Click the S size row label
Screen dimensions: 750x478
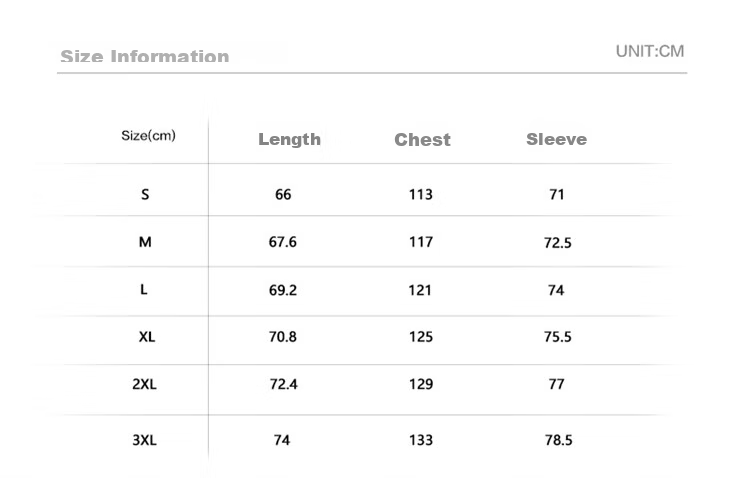coord(145,194)
